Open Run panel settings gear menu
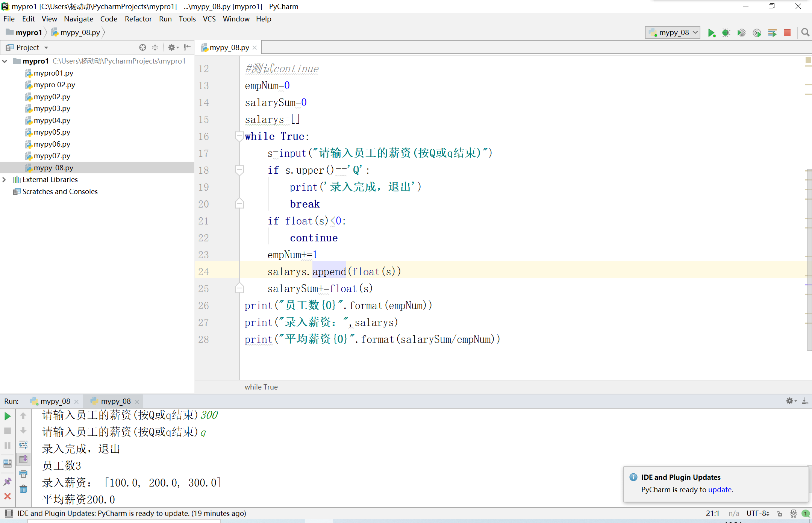The width and height of the screenshot is (812, 523). click(x=791, y=401)
